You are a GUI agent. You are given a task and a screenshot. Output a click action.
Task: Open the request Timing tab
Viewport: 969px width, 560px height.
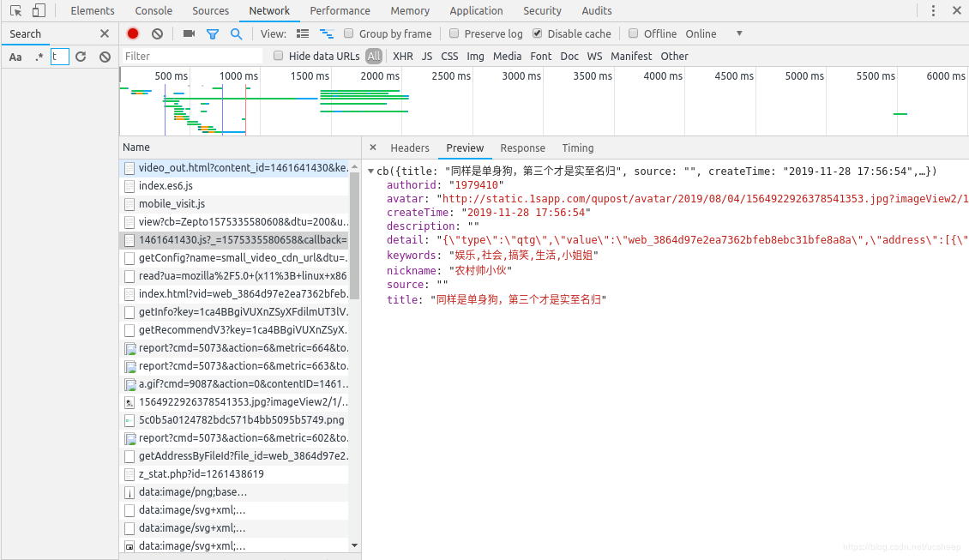coord(578,148)
